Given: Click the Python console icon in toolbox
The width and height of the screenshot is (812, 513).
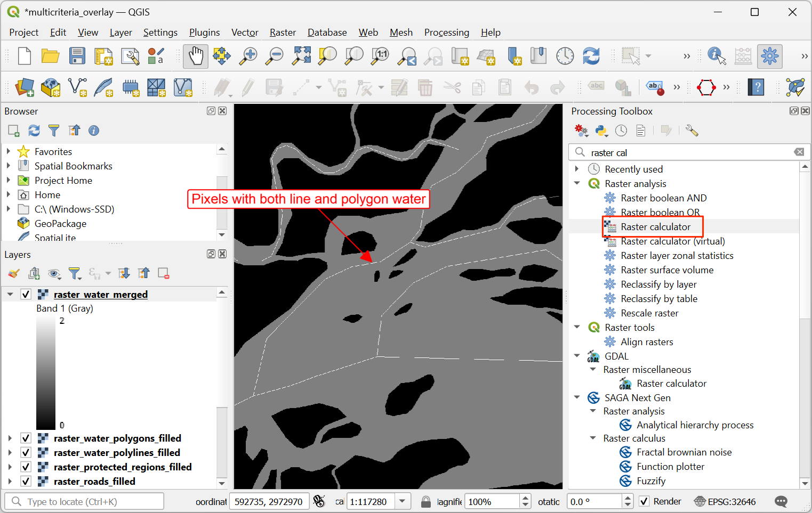Looking at the screenshot, I should [x=601, y=131].
